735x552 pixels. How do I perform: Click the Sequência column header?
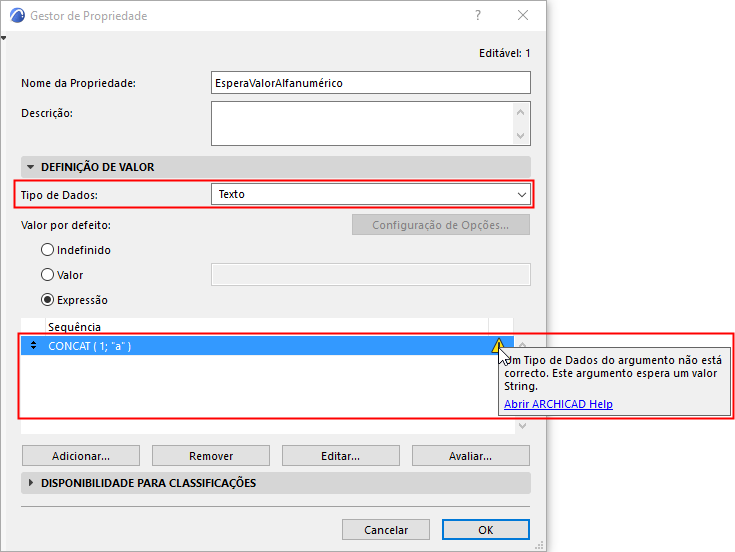267,327
